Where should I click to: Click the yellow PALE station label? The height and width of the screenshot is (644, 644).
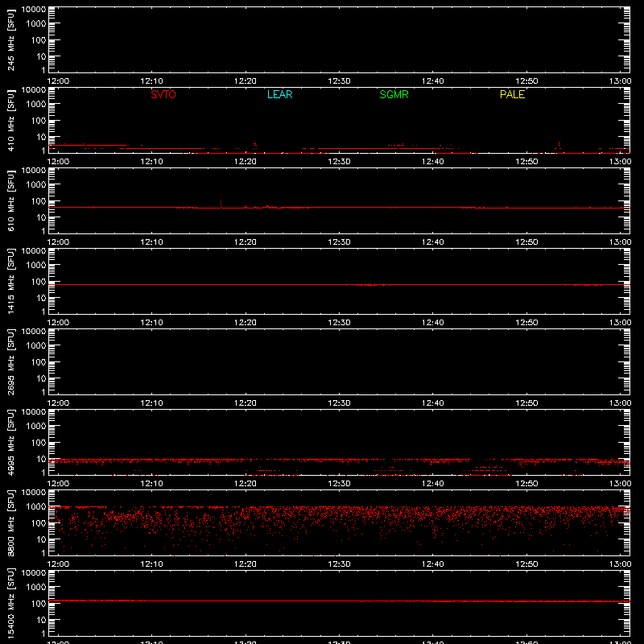[512, 94]
